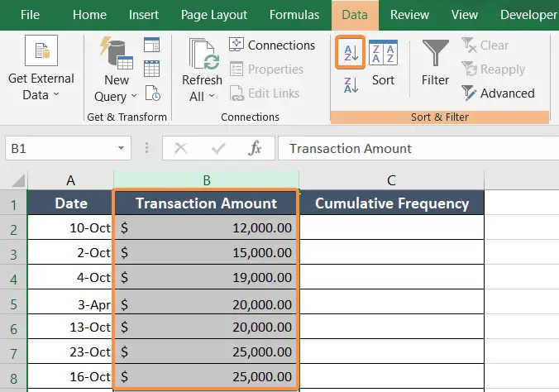This screenshot has width=559, height=392.
Task: Click the Show Queries icon
Action: pyautogui.click(x=152, y=45)
